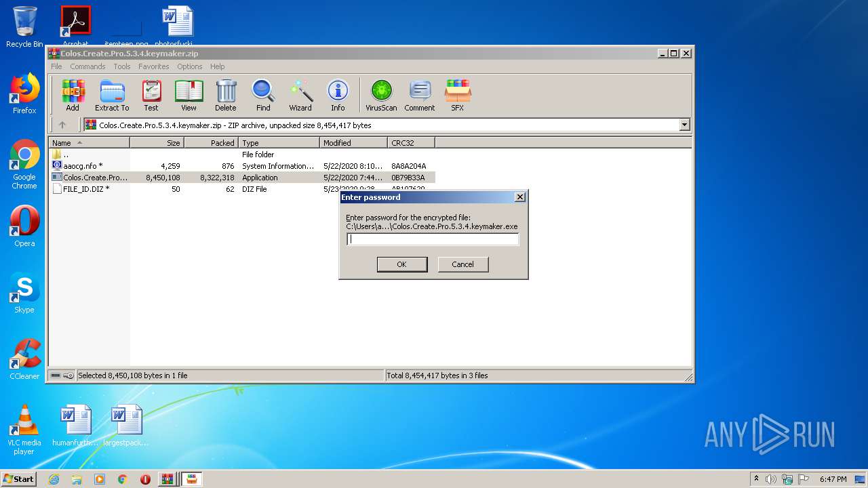Select the View file toolbar icon

pyautogui.click(x=189, y=96)
